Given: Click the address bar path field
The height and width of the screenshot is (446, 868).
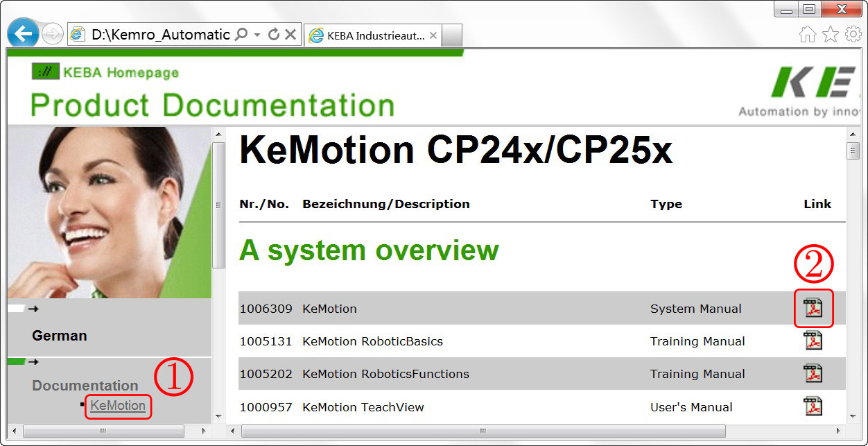Looking at the screenshot, I should click(160, 35).
